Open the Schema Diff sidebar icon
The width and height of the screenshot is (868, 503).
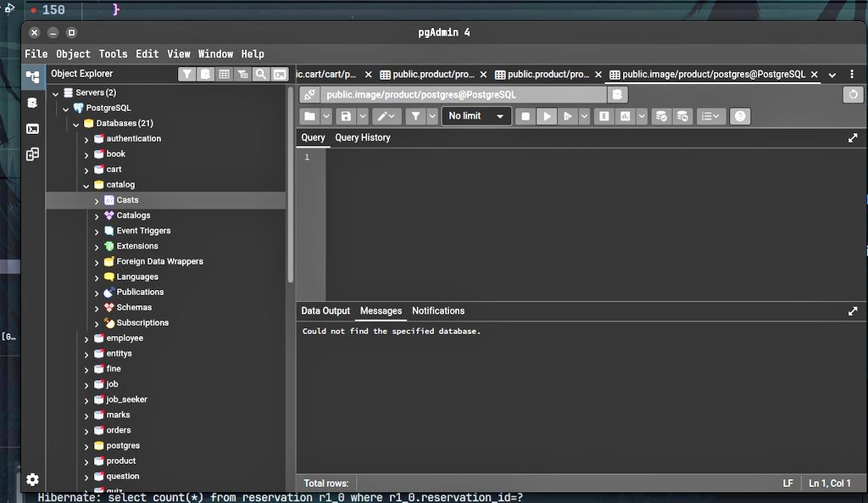click(33, 154)
